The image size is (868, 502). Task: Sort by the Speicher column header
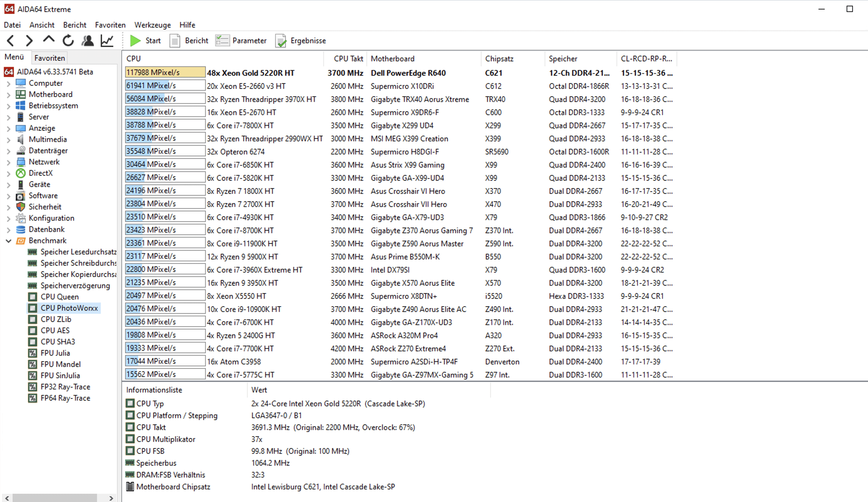tap(581, 58)
